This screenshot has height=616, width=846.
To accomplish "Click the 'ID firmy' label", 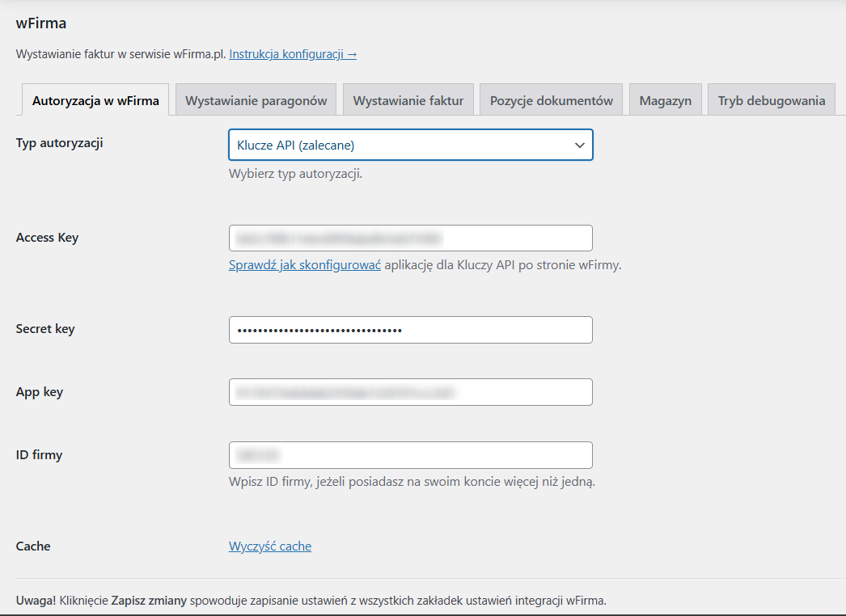I will click(39, 454).
